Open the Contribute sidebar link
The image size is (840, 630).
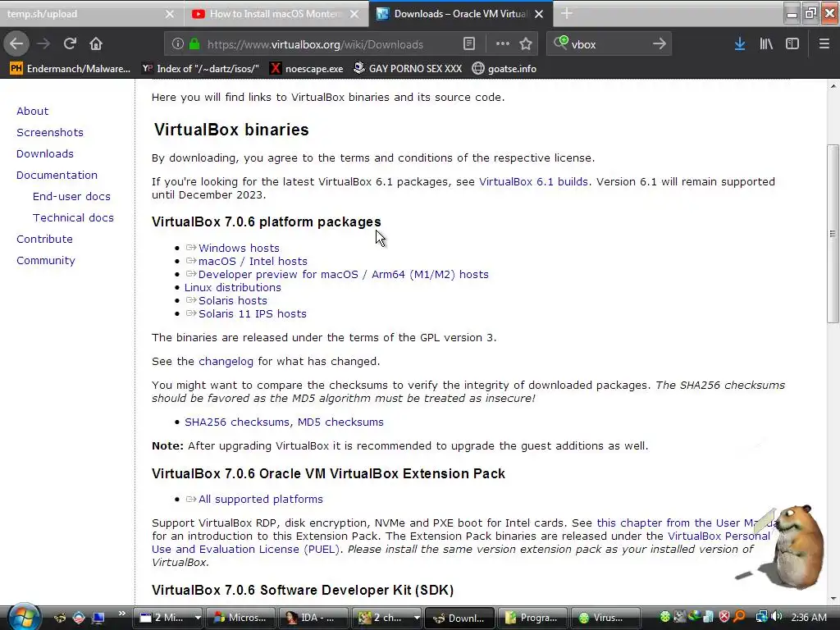[x=44, y=240]
